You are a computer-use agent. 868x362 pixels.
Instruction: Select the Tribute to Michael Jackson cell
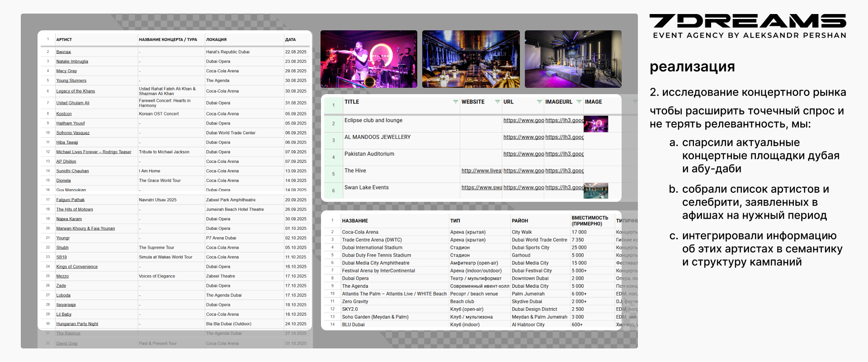pyautogui.click(x=171, y=152)
